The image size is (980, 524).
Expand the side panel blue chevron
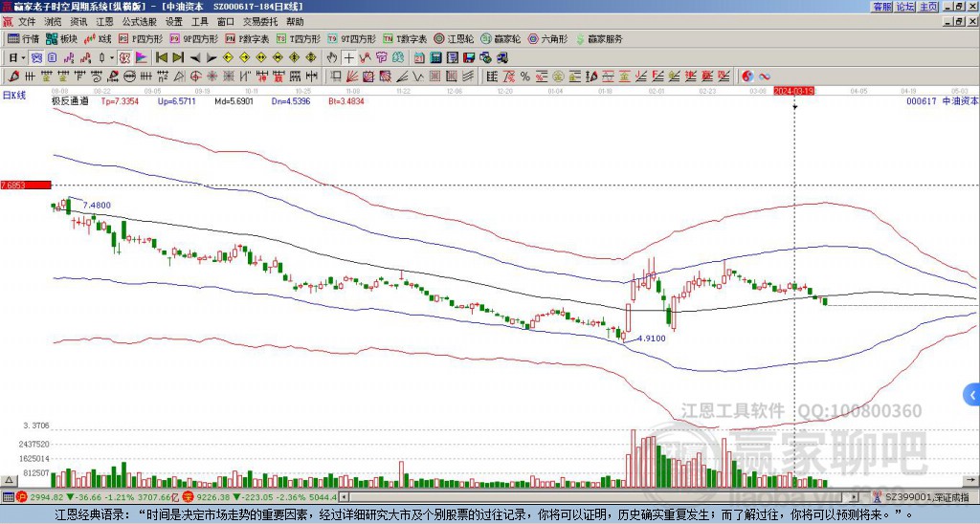pyautogui.click(x=972, y=395)
